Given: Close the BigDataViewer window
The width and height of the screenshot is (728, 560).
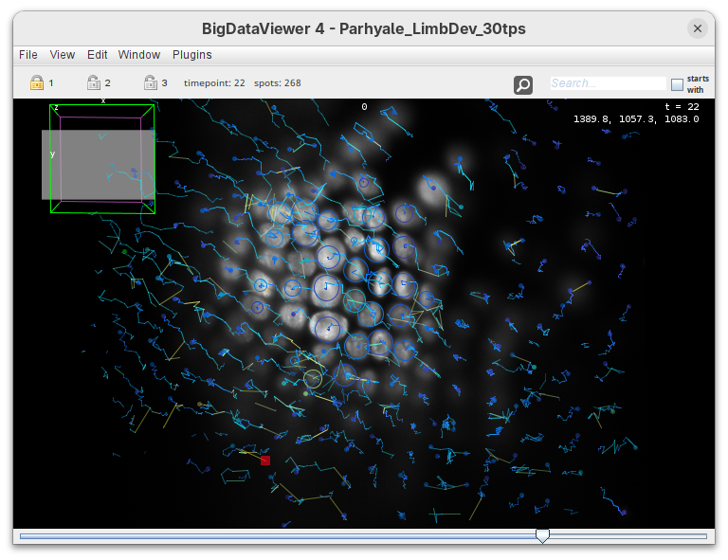Looking at the screenshot, I should [698, 28].
